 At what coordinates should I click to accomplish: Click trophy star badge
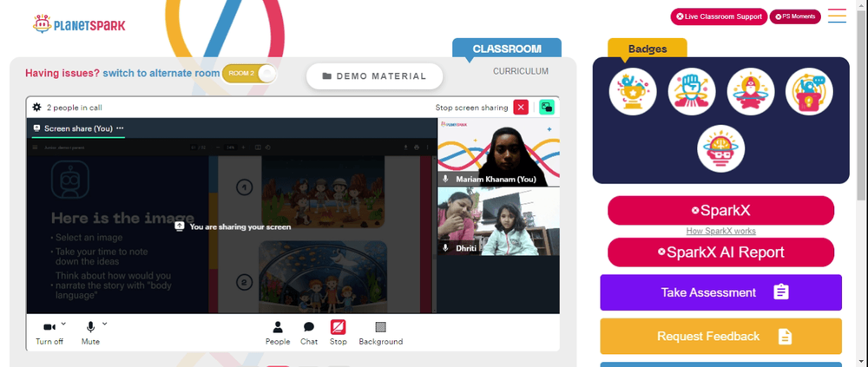point(633,92)
